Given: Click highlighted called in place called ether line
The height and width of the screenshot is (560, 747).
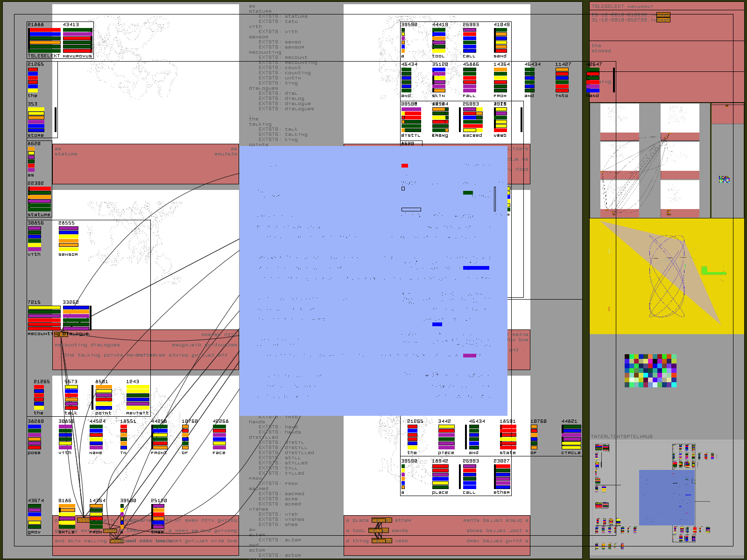Looking at the screenshot, I should pos(382,520).
